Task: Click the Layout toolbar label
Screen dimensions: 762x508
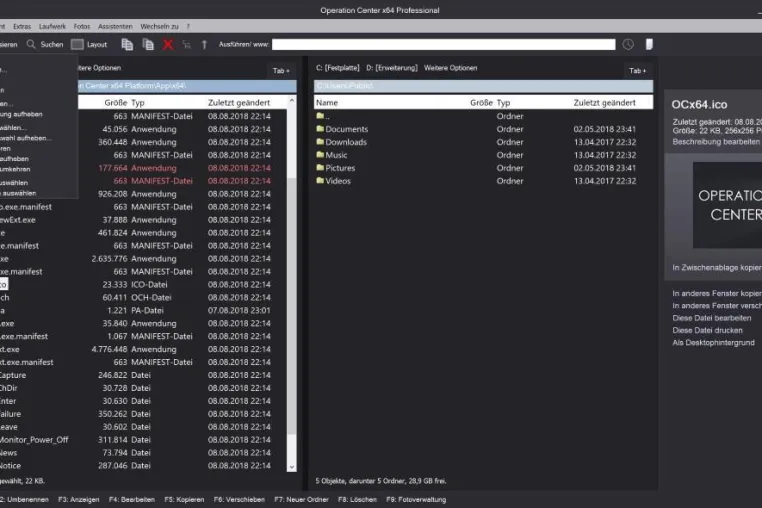Action: coord(97,44)
